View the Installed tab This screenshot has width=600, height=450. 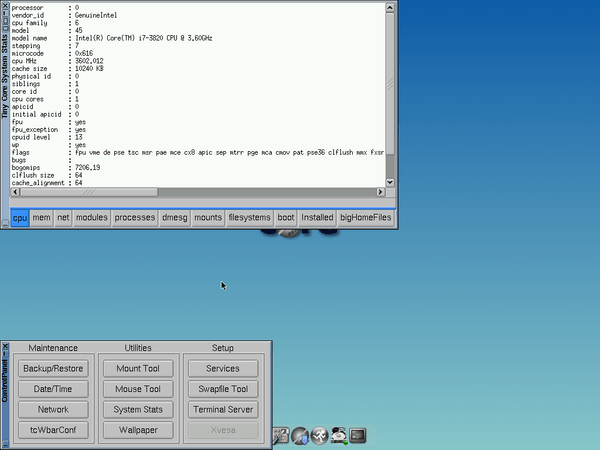[x=317, y=216]
